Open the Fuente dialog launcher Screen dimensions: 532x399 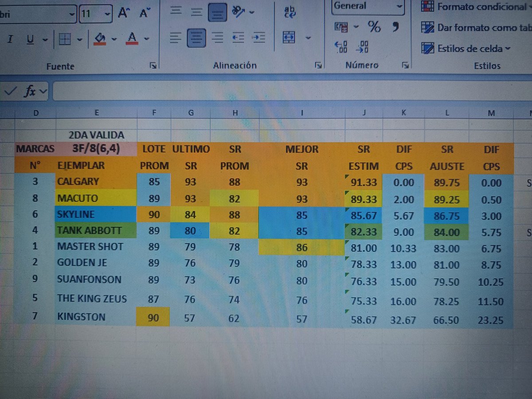tap(153, 66)
